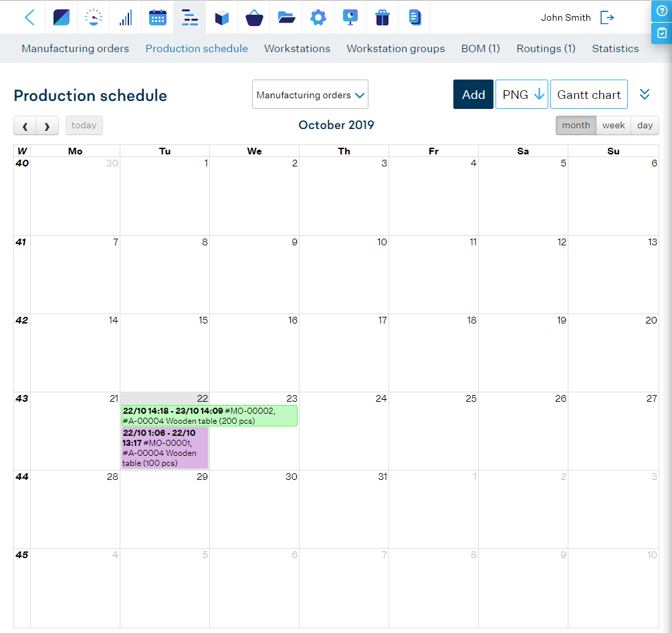The width and height of the screenshot is (672, 633).
Task: Open the BOM (1) tab
Action: [x=480, y=48]
